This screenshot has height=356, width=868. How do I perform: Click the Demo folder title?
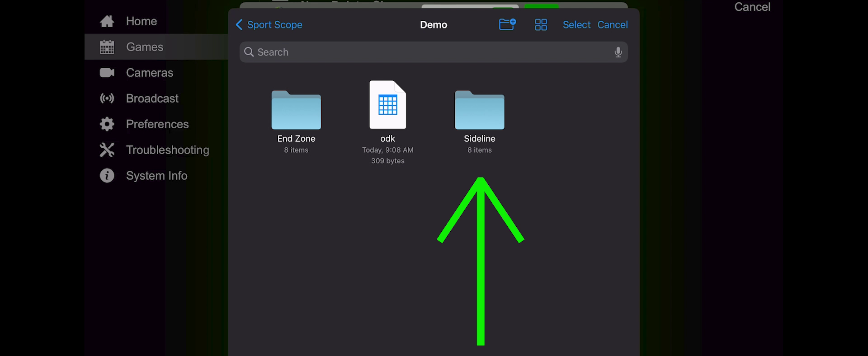(434, 25)
